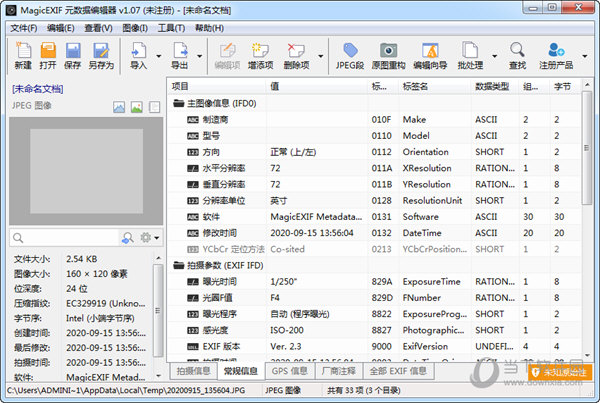Open dropdown arrow next to 导出
The width and height of the screenshot is (600, 403).
click(199, 56)
